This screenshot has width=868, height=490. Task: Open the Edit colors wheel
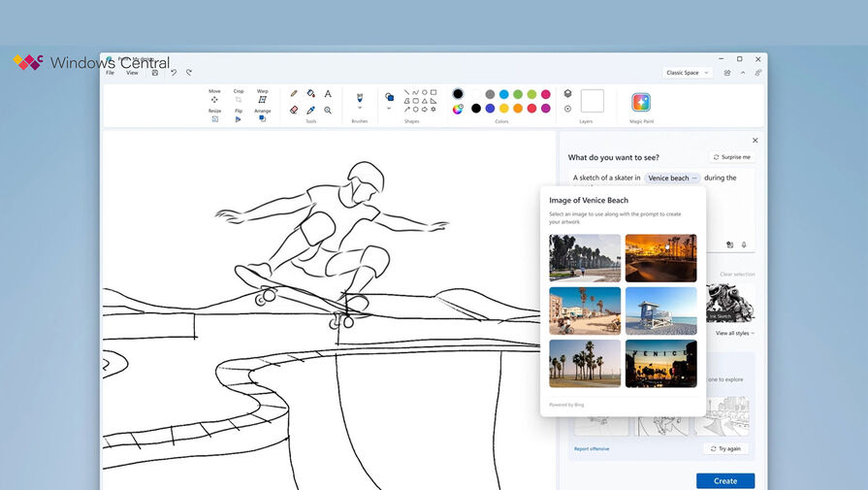[x=458, y=109]
